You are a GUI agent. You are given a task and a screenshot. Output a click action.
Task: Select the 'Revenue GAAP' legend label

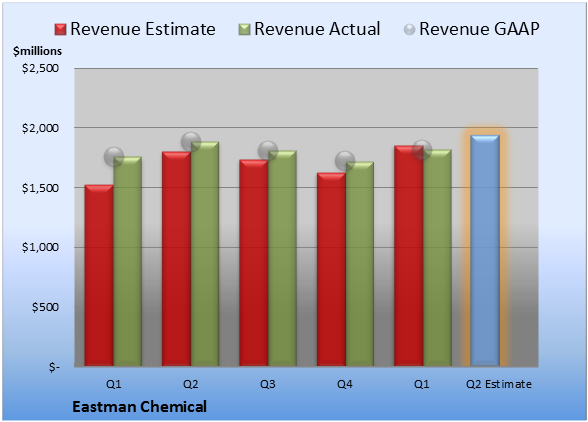(x=479, y=29)
